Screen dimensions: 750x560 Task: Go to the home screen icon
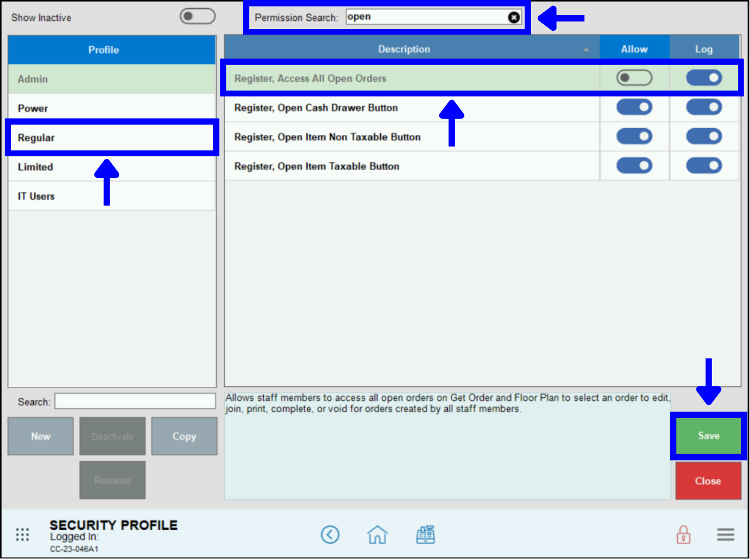coord(378,534)
